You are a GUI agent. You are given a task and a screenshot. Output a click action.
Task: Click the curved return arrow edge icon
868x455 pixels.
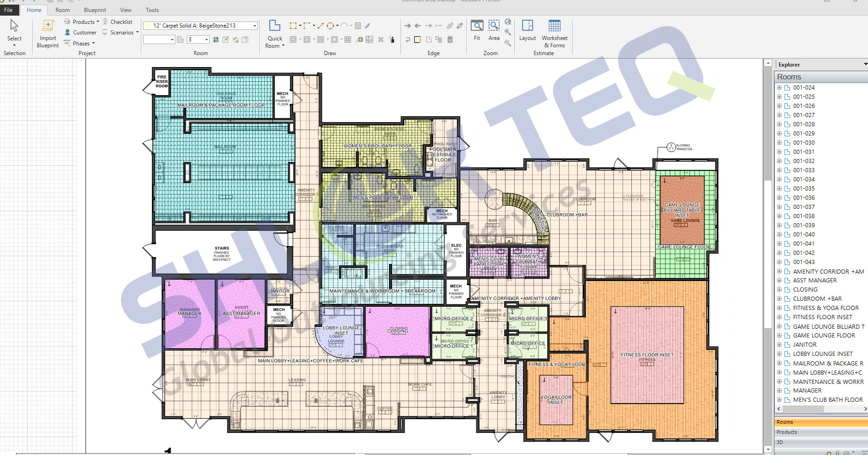coord(407,39)
